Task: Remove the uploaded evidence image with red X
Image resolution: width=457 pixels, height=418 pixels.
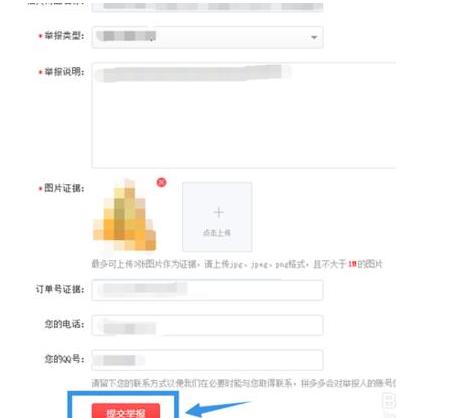Action: [x=161, y=182]
